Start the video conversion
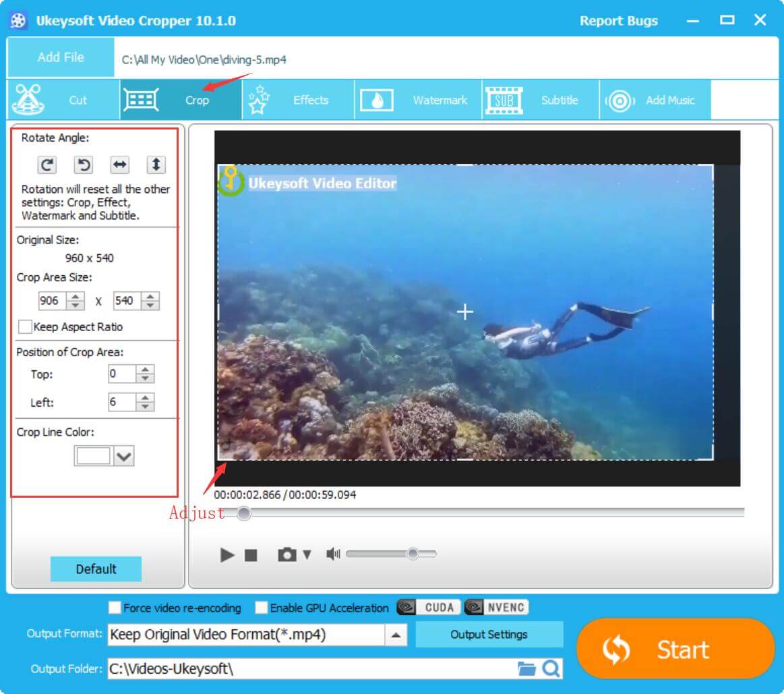 coord(675,649)
